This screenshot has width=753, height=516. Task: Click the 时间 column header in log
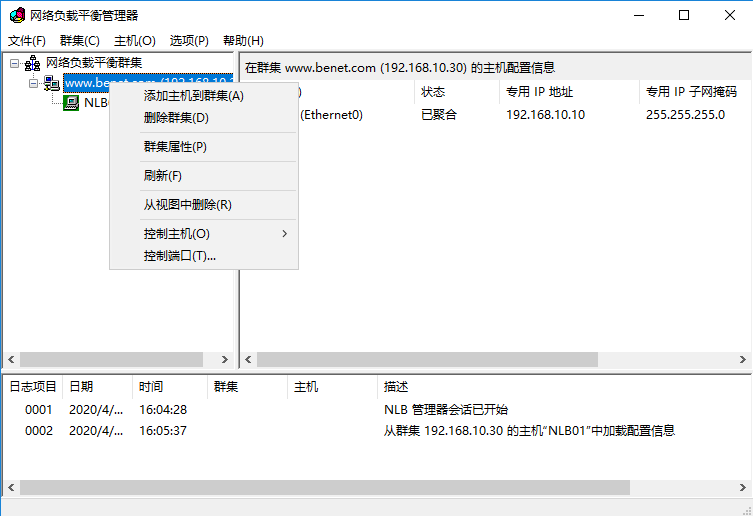[170, 387]
